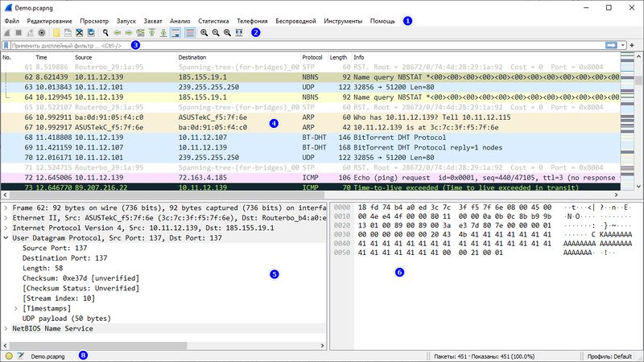Stop the running capture with the square icon

(x=19, y=33)
